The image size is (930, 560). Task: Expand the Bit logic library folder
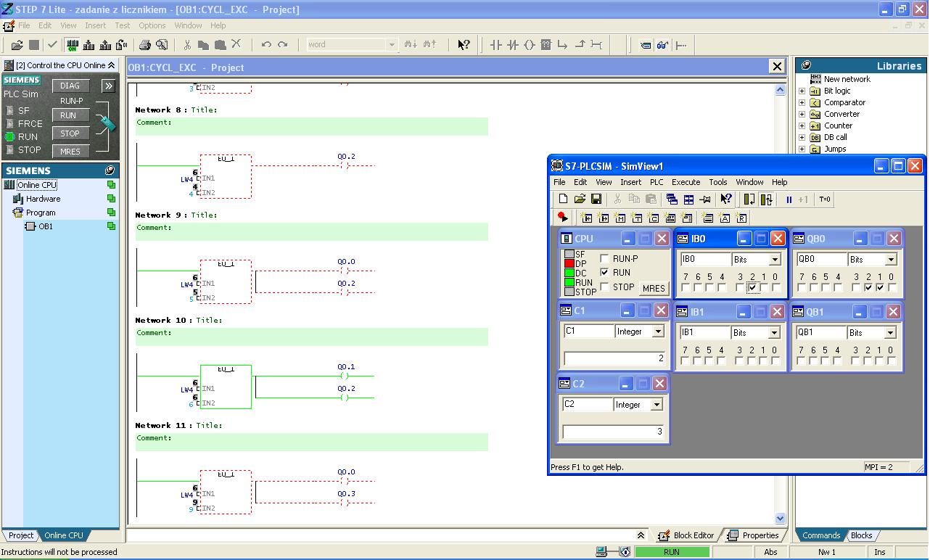[x=802, y=91]
